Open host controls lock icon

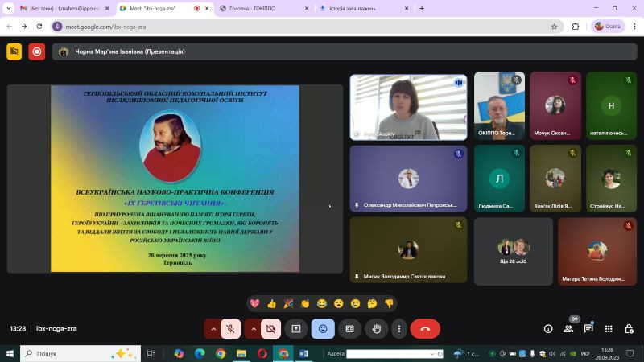tap(627, 328)
